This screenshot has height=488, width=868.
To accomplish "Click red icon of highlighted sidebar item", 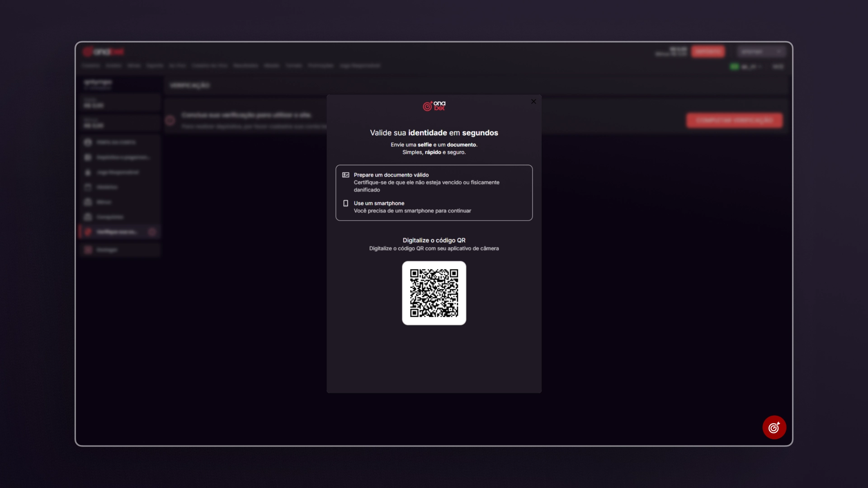I will [x=88, y=232].
